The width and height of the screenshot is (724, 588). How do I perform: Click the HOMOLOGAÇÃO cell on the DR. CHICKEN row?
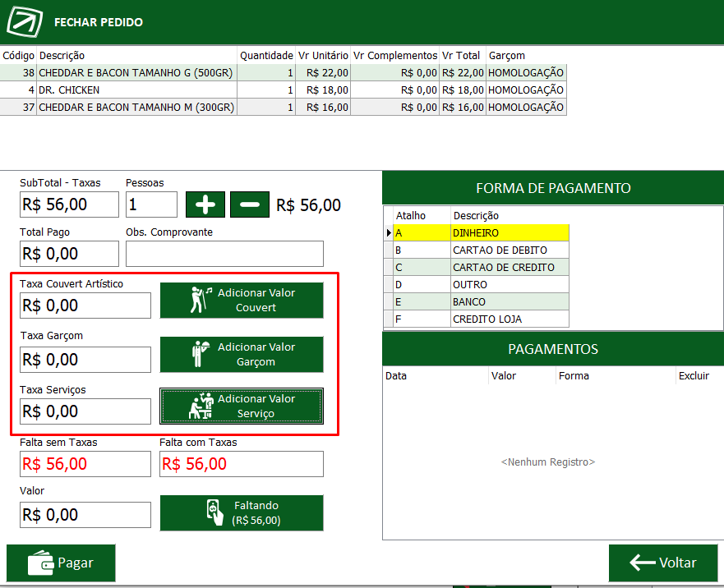tap(527, 90)
